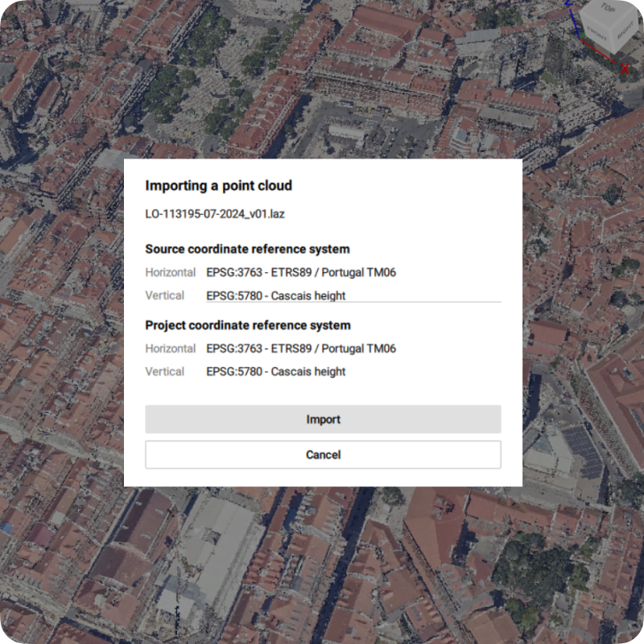Click the Project coordinate reference system heading

click(248, 325)
